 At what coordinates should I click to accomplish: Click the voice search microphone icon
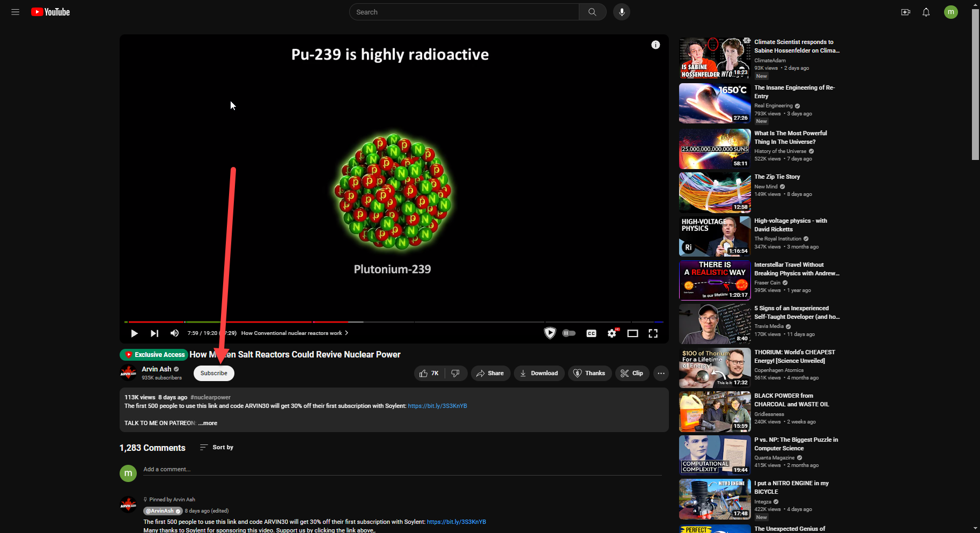coord(621,12)
